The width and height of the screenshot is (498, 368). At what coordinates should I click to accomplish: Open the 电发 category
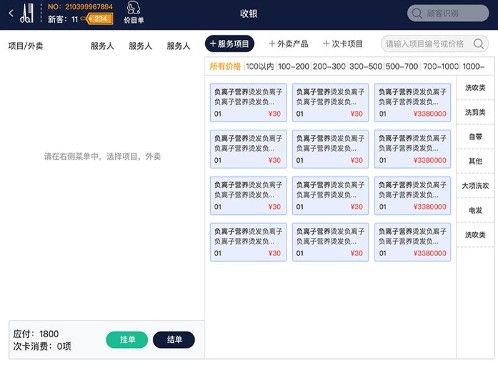point(475,210)
